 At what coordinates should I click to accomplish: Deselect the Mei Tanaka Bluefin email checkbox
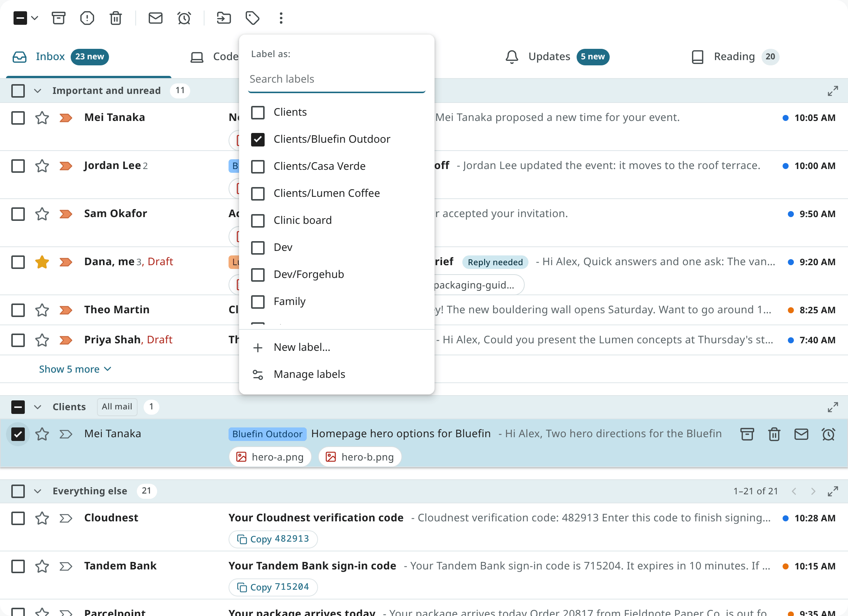[18, 434]
